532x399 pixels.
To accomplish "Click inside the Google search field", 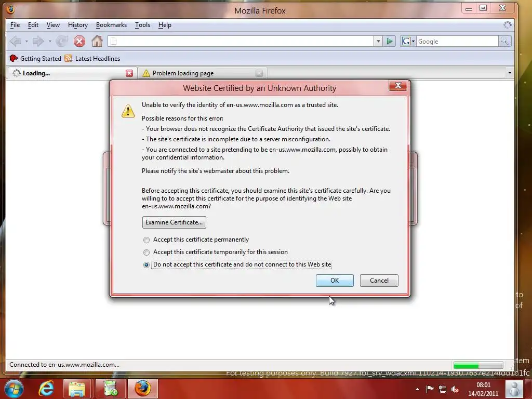I will pyautogui.click(x=457, y=42).
